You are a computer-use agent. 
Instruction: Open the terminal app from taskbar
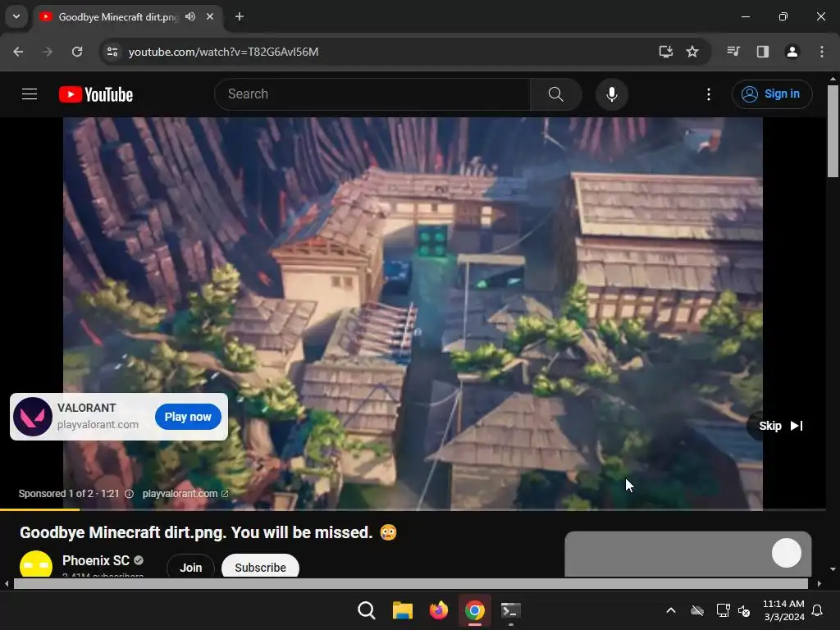[510, 610]
